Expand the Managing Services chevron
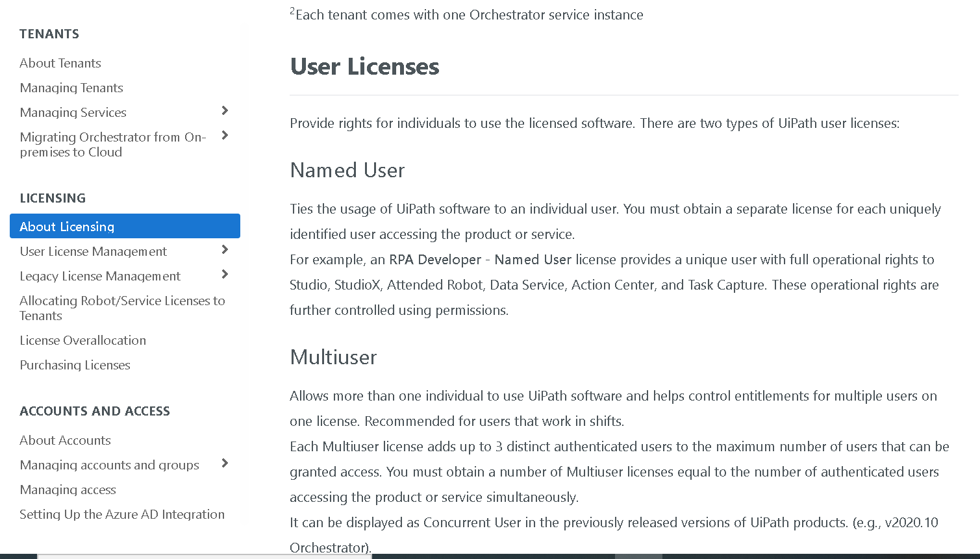The width and height of the screenshot is (980, 559). [225, 111]
